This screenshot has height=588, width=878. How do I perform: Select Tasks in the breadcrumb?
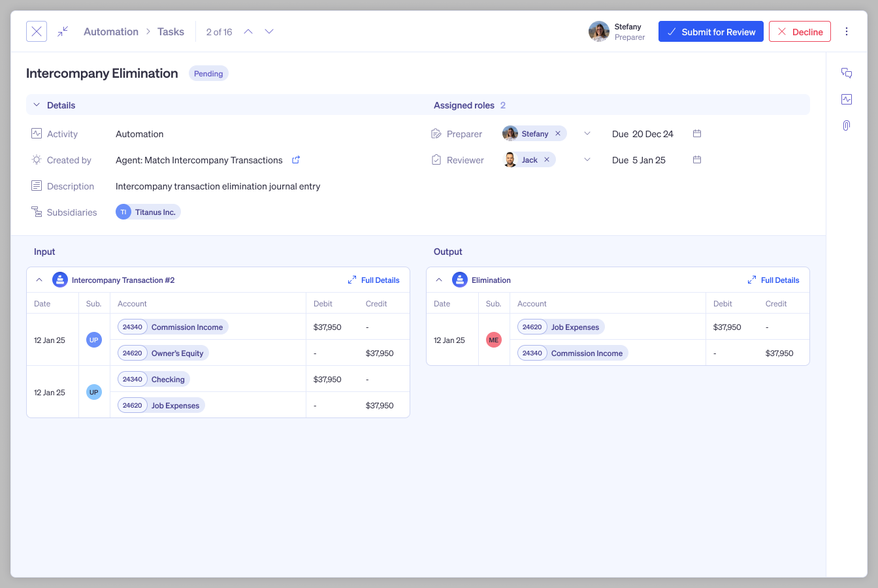tap(171, 31)
